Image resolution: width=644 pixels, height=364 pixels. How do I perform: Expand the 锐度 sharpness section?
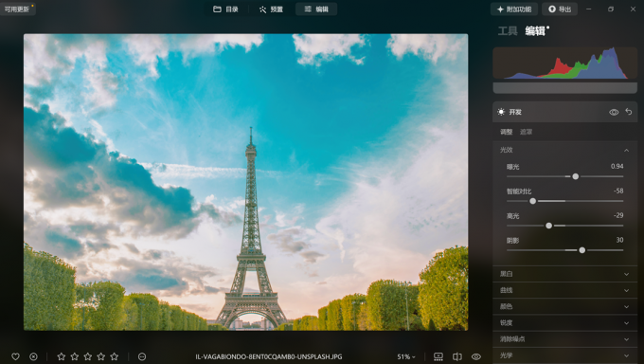(x=564, y=323)
